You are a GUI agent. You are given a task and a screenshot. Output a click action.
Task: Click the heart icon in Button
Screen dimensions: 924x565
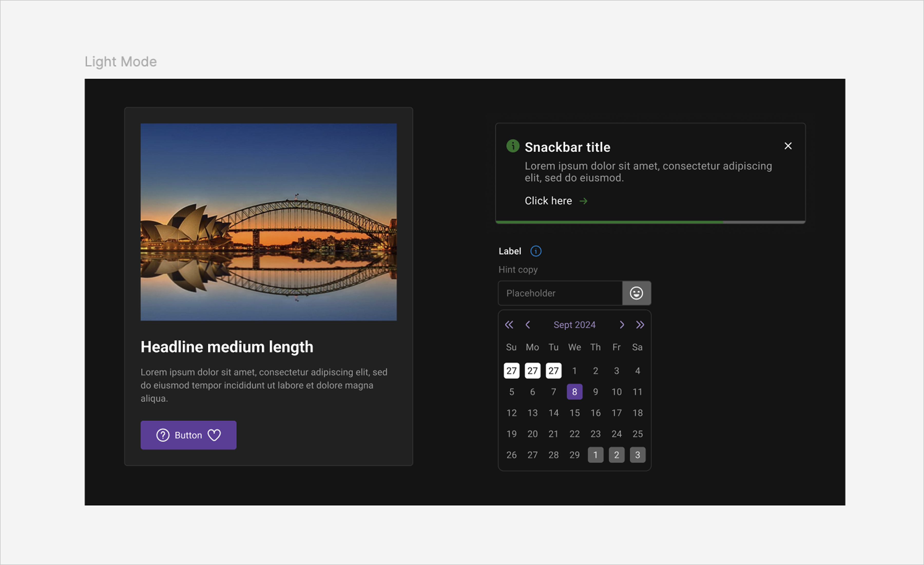click(214, 435)
